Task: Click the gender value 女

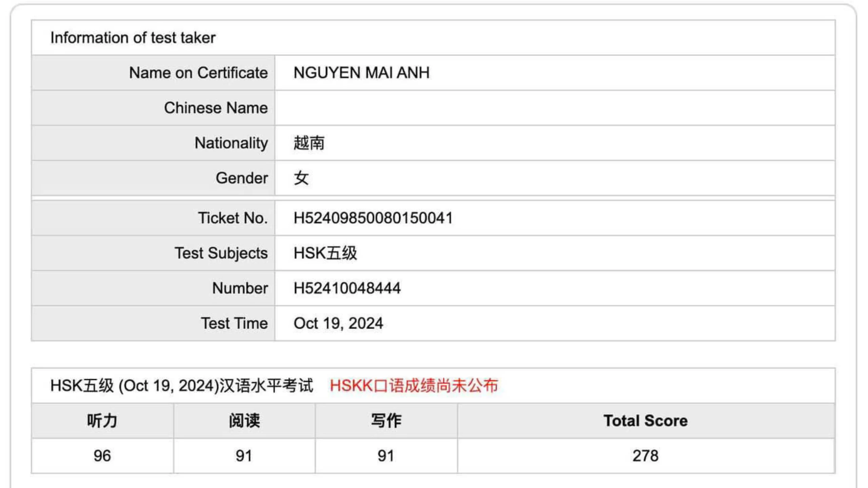Action: click(301, 178)
